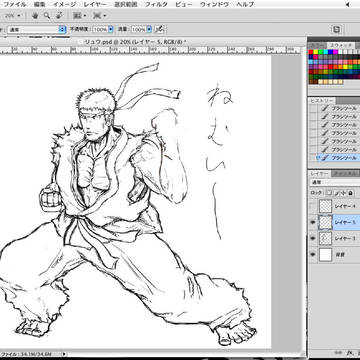Pick the first red swatch in the top row

[311, 52]
